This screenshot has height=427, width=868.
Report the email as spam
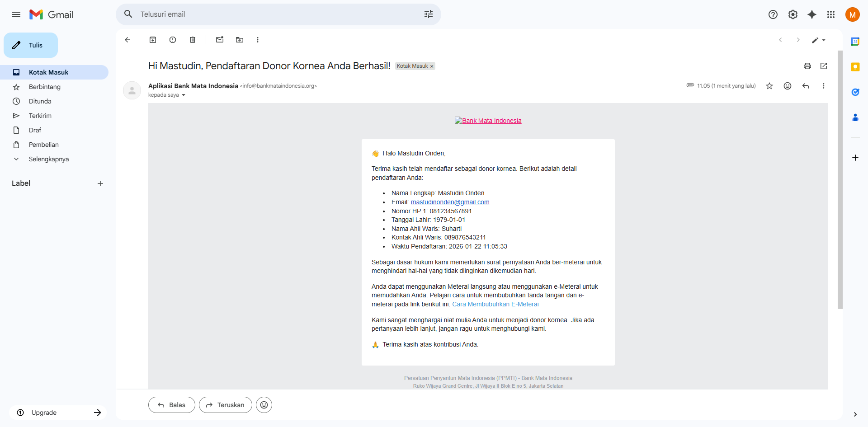[x=173, y=40]
